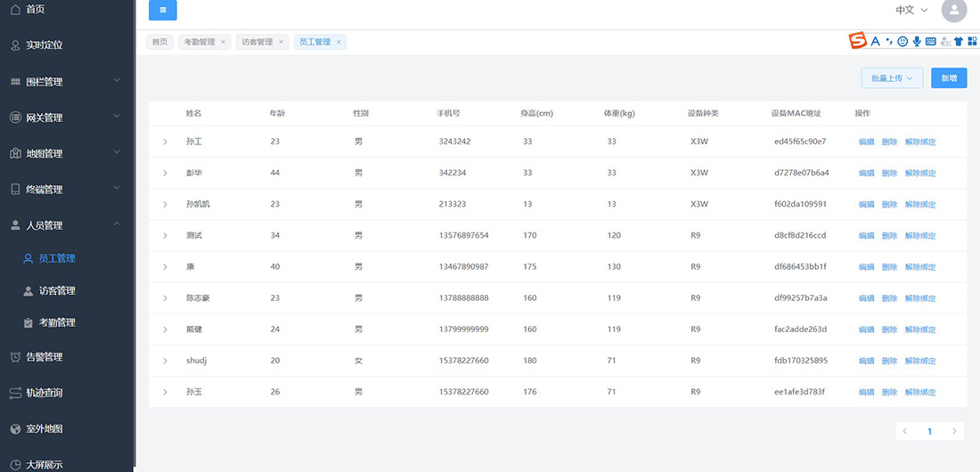This screenshot has width=980, height=472.
Task: Click 编辑 for 孙工
Action: 866,142
